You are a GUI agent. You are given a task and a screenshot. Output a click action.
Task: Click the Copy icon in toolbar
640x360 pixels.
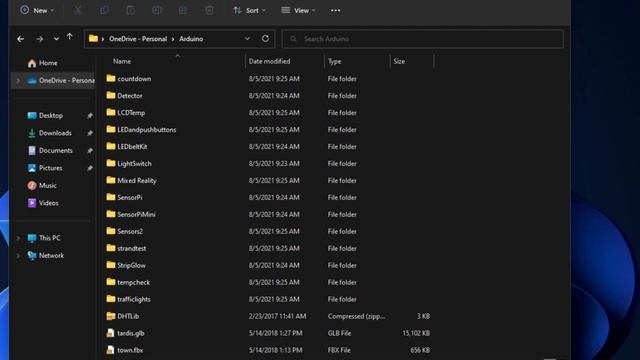point(104,10)
